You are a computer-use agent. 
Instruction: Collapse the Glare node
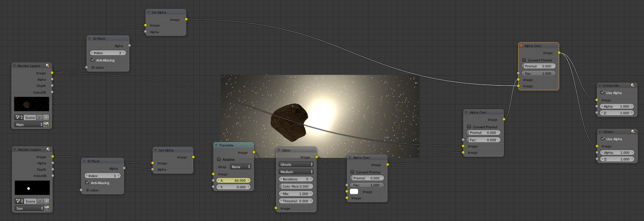point(279,150)
